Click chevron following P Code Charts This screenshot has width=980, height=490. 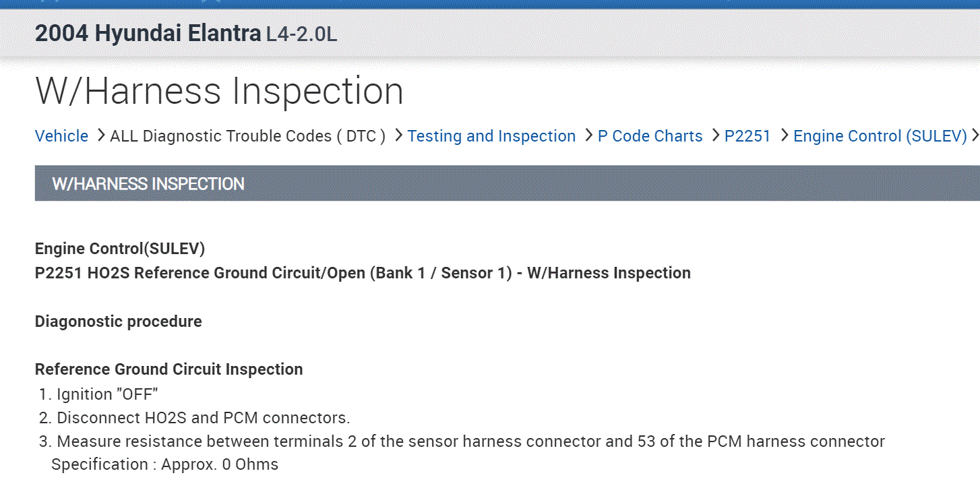click(x=714, y=136)
